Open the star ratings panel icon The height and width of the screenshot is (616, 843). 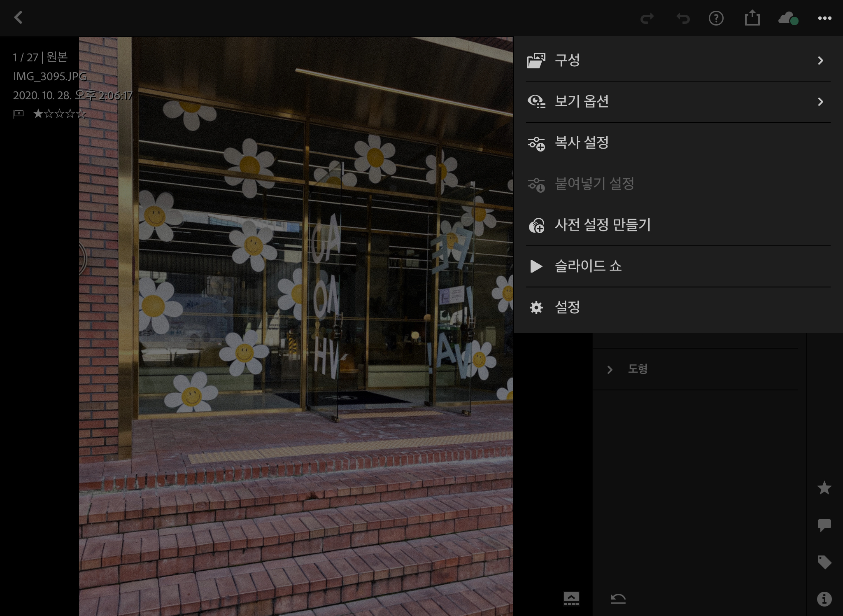[x=824, y=488]
